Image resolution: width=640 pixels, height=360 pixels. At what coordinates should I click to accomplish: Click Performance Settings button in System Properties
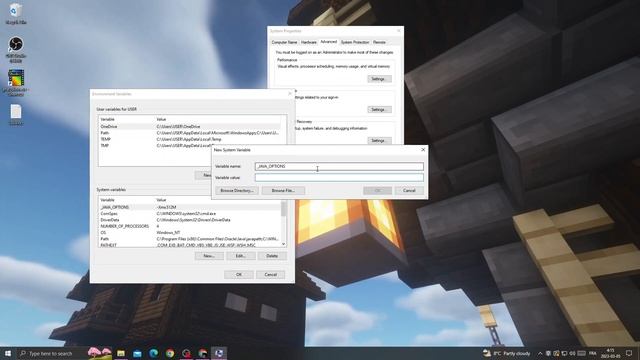tap(379, 79)
